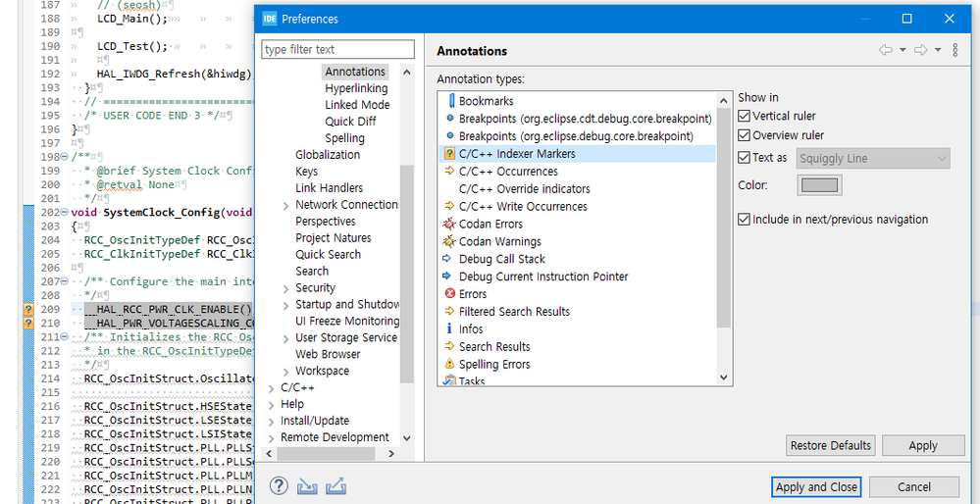Viewport: 980px width, 504px height.
Task: Select Quick Diff in the preferences tree
Action: (x=350, y=122)
